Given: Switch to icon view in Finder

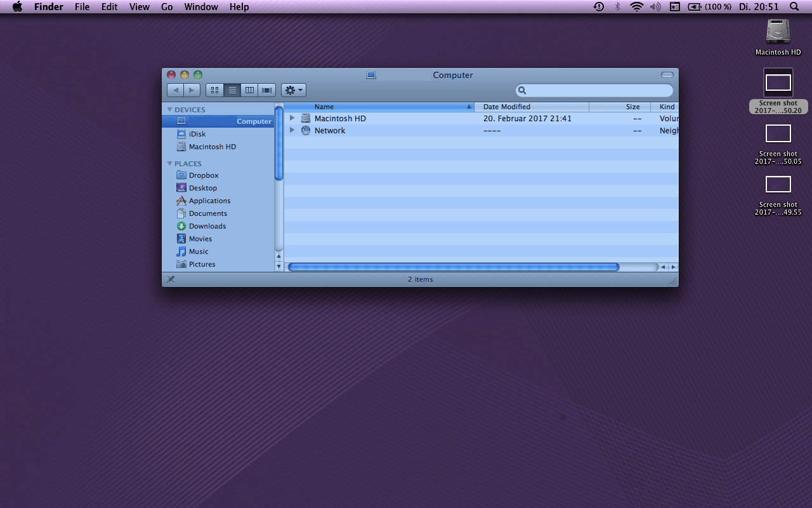Looking at the screenshot, I should point(214,90).
